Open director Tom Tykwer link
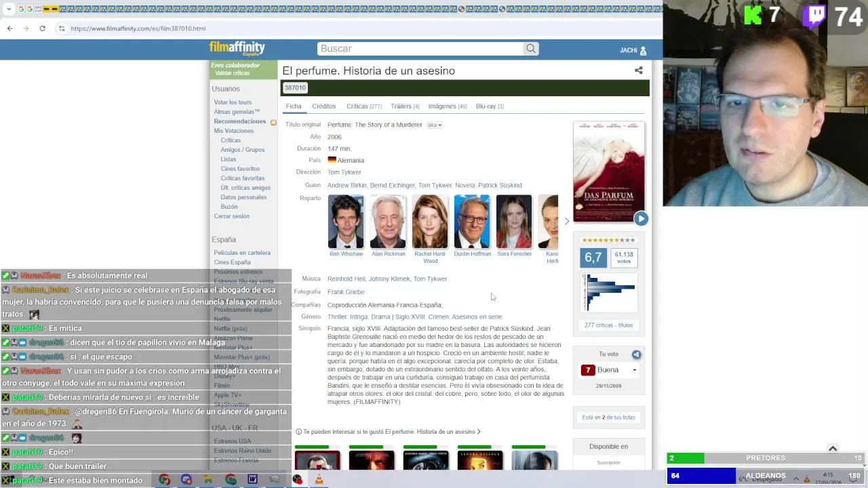 coord(344,172)
